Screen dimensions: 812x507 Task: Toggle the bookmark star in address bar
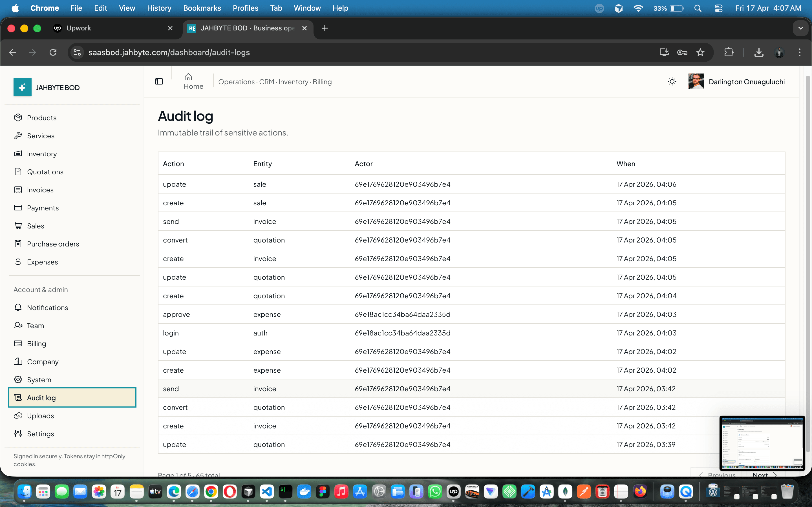tap(701, 52)
